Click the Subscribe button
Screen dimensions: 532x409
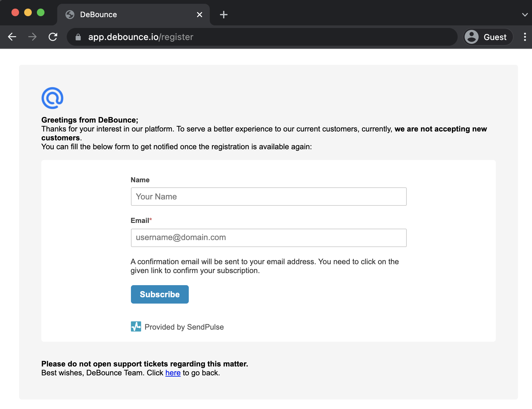click(x=160, y=294)
